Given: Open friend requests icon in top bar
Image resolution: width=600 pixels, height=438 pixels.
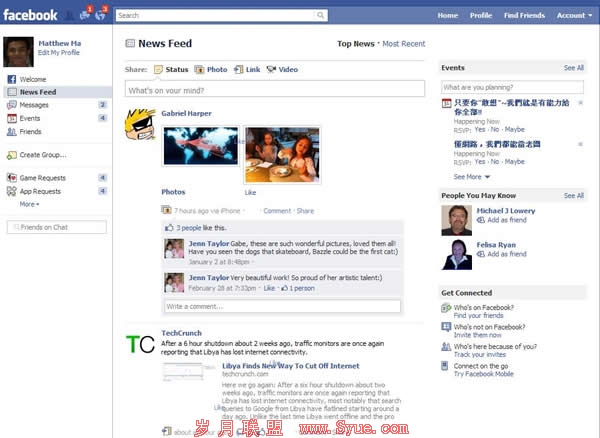Looking at the screenshot, I should [x=70, y=16].
